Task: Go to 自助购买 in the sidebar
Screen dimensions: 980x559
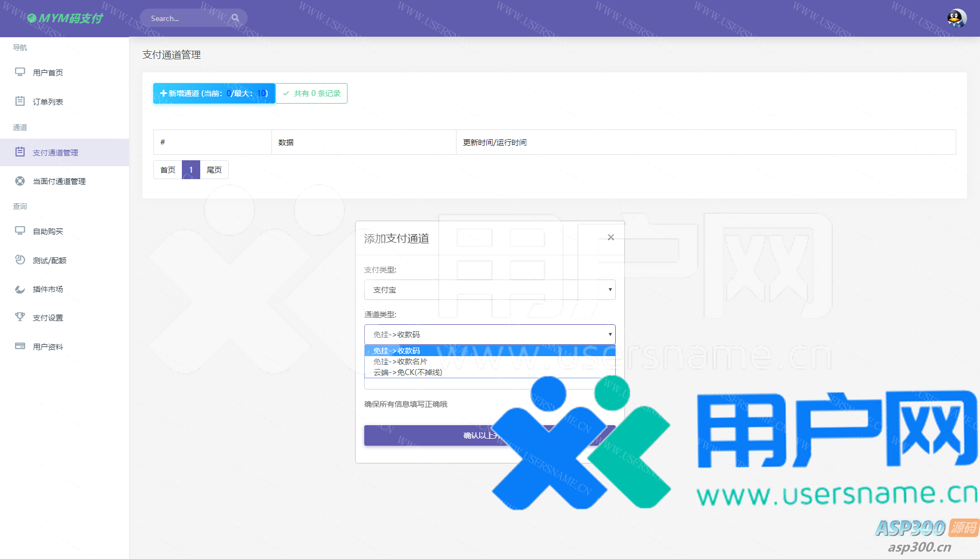Action: 48,231
